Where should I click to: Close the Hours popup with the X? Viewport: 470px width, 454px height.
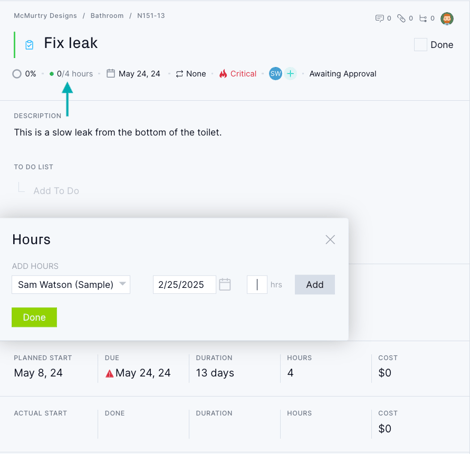(330, 239)
